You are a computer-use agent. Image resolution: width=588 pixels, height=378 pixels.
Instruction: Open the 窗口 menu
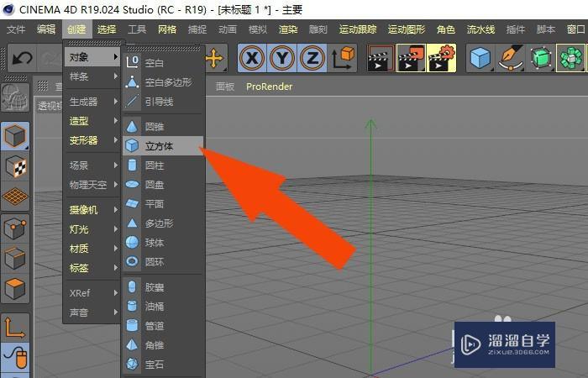(576, 29)
